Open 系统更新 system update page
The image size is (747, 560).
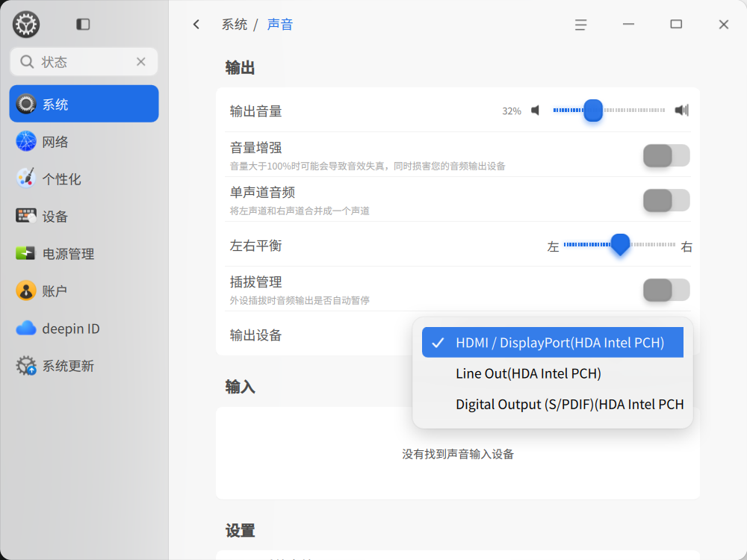point(84,365)
